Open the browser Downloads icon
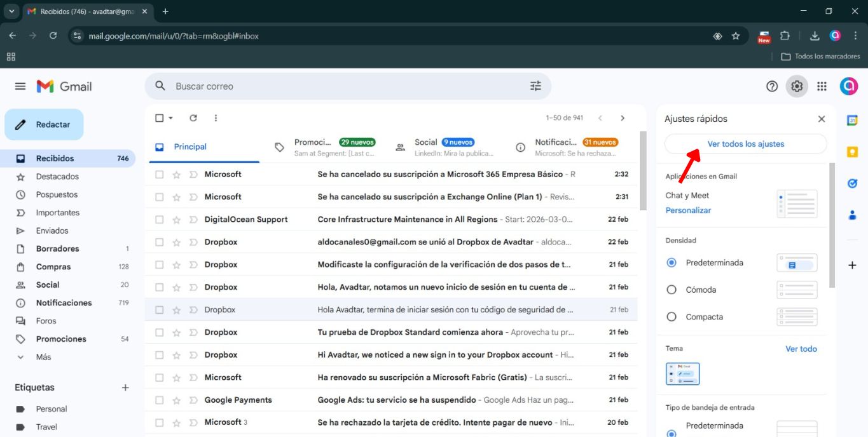 [815, 36]
